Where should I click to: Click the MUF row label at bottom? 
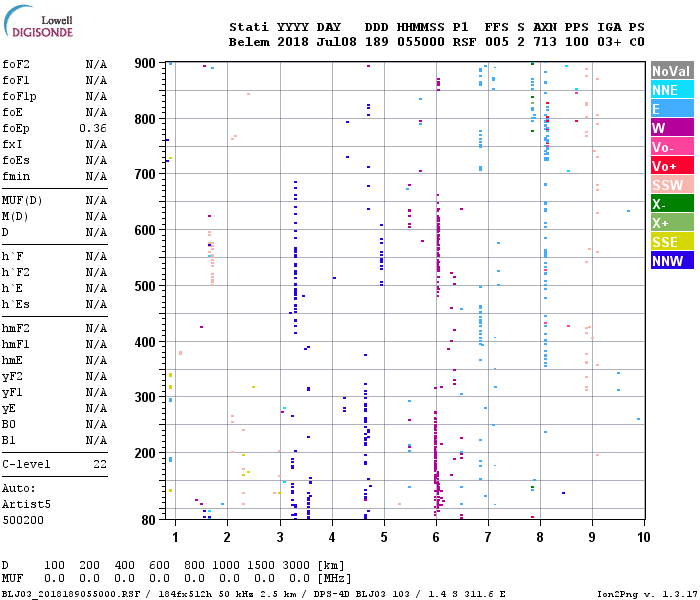pyautogui.click(x=12, y=579)
